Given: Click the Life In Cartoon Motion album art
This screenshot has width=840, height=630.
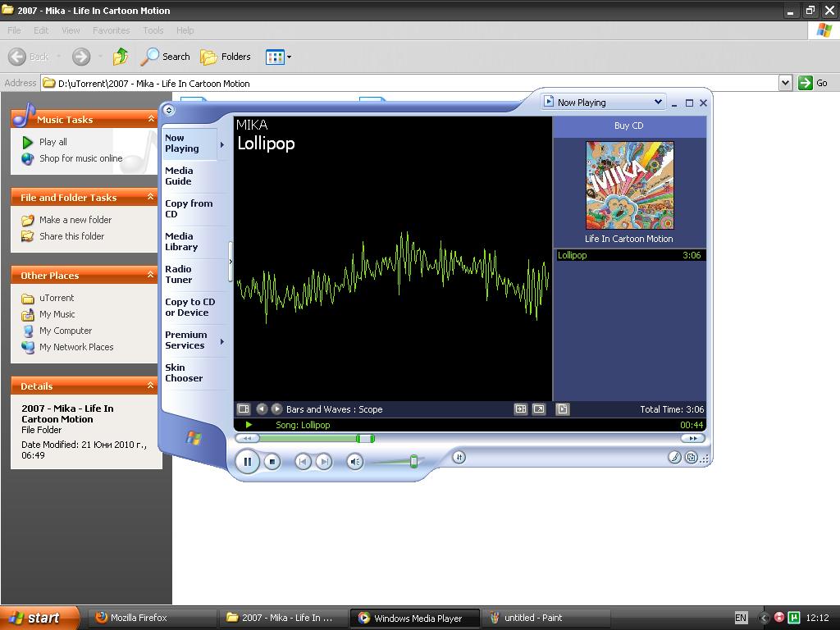Looking at the screenshot, I should point(629,185).
